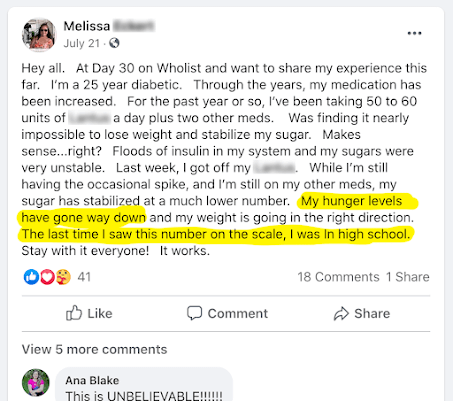Click the red heart reaction icon
453x401 pixels.
coord(47,277)
